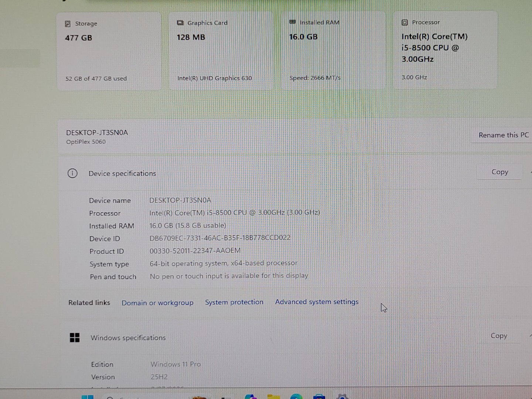The image size is (532, 399).
Task: Click the Rename this PC button
Action: pos(504,135)
